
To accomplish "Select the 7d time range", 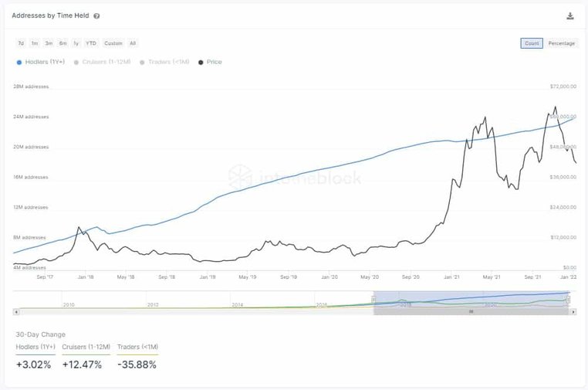I will coord(21,43).
